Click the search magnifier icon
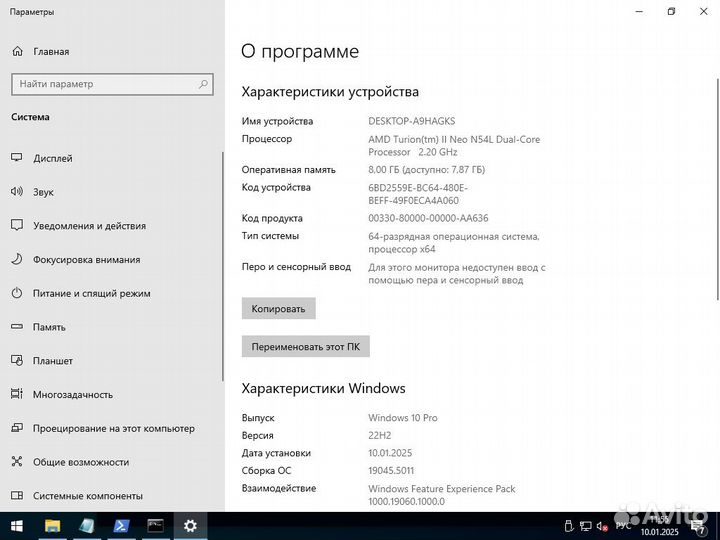Screen dimensions: 720x540 203,84
